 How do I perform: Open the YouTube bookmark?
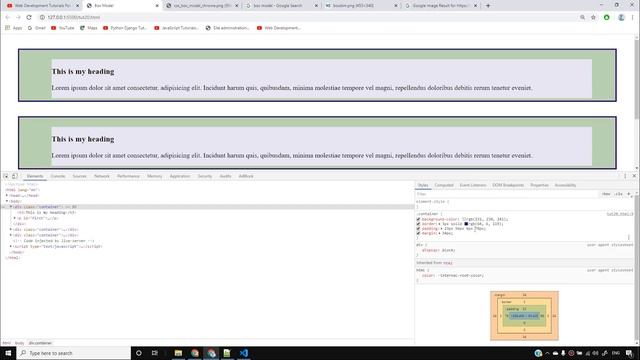pos(62,28)
